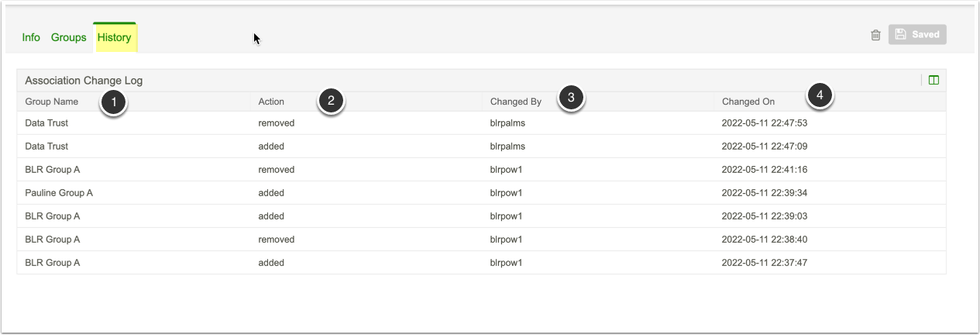Sort by Group Name column header

(52, 102)
